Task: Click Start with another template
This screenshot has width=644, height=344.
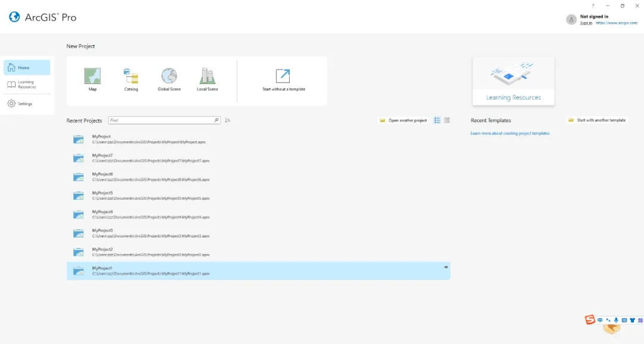Action: [x=597, y=120]
